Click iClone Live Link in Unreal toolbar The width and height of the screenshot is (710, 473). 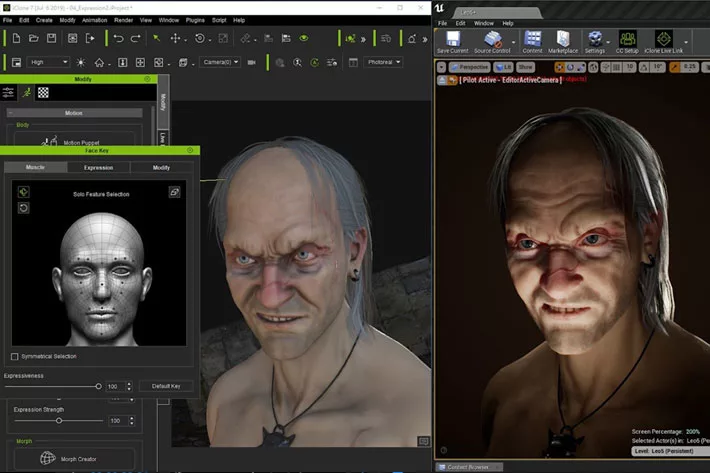pos(663,42)
